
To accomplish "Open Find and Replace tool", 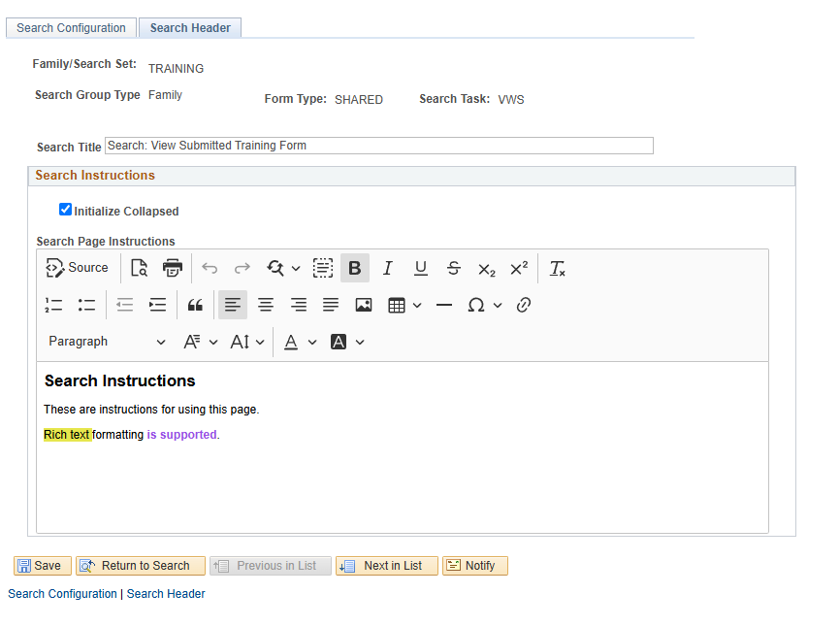I will [275, 268].
